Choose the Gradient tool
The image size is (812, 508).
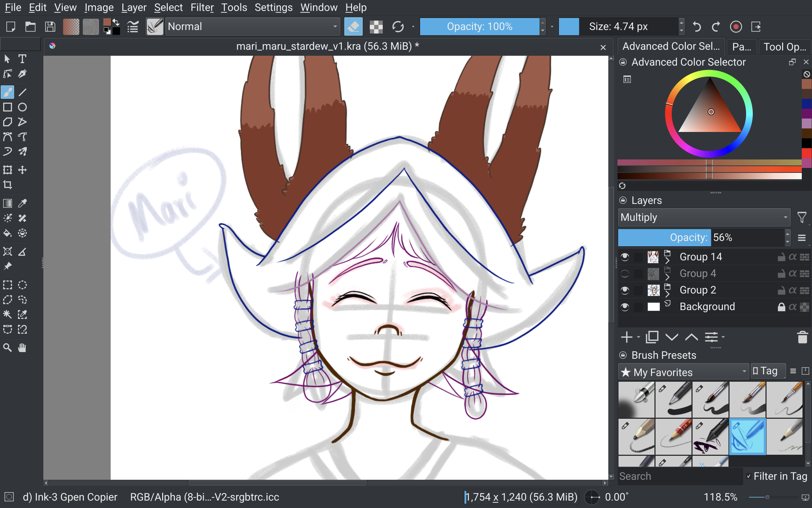pyautogui.click(x=7, y=203)
